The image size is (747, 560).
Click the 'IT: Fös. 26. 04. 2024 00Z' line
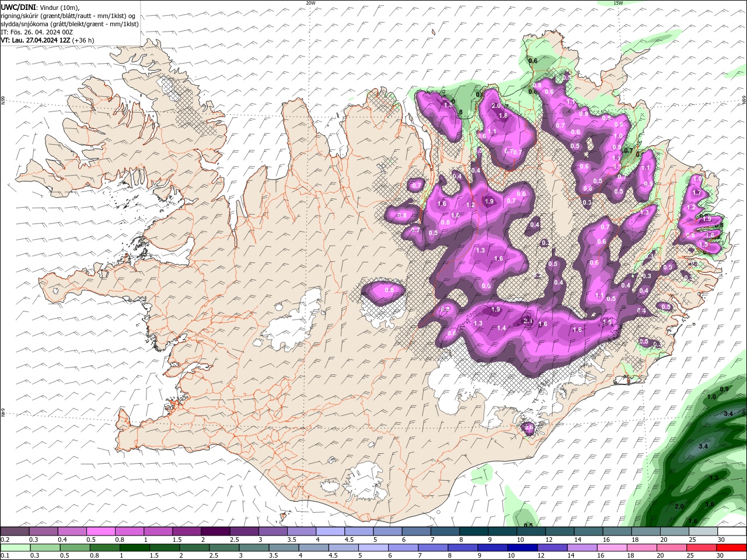click(36, 32)
